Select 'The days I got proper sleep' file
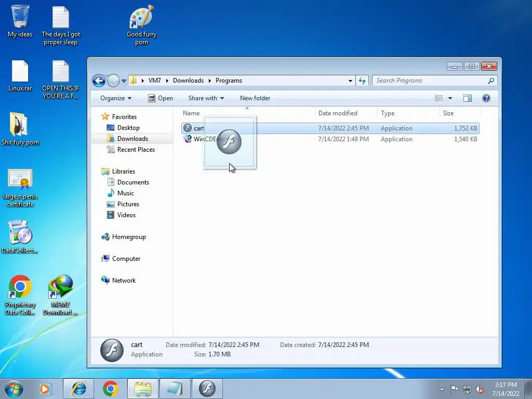Screen dimensions: 532x399 tap(61, 25)
